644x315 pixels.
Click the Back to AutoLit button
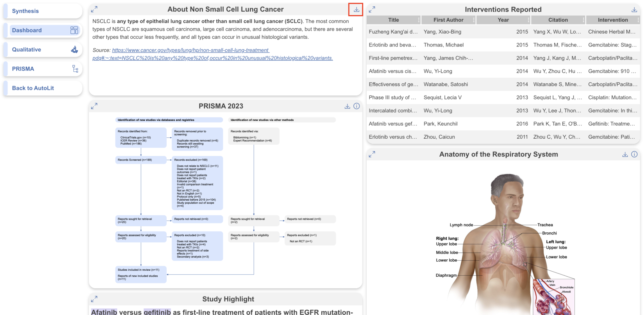point(33,88)
